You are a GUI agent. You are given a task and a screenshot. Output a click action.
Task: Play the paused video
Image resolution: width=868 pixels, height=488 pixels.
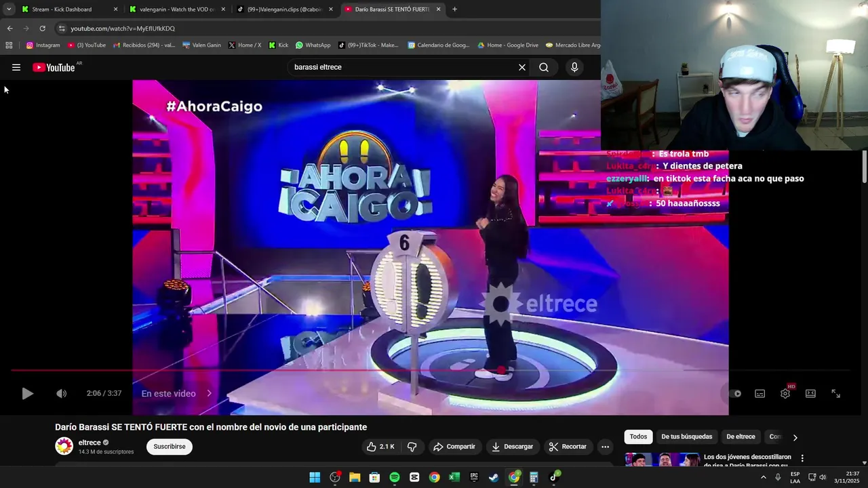(x=27, y=393)
